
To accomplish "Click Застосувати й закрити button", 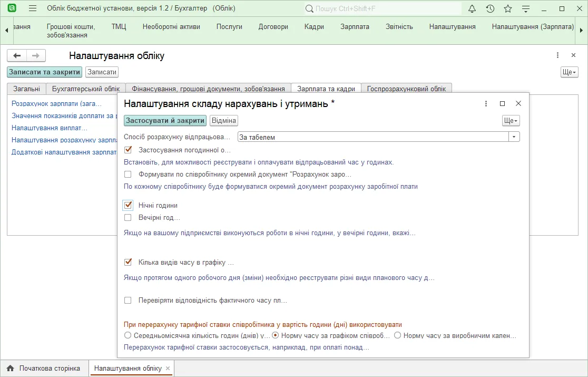I will tap(165, 120).
